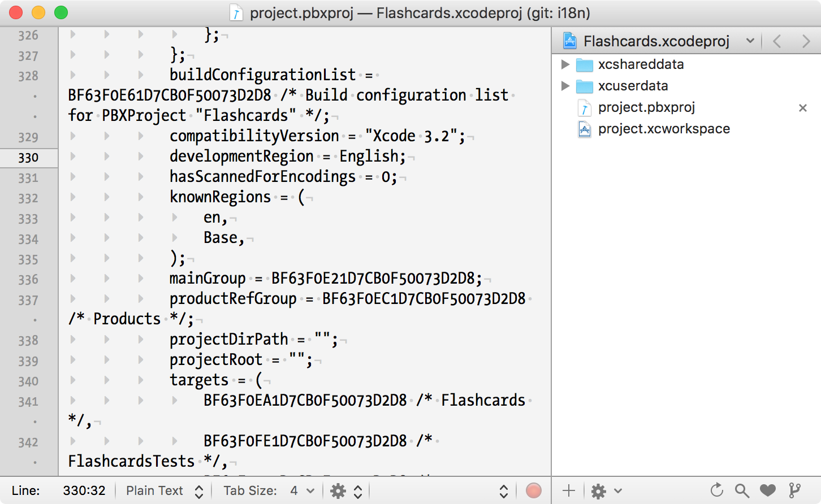This screenshot has width=821, height=504.
Task: Open the chevron beside file browser gear
Action: 617,490
